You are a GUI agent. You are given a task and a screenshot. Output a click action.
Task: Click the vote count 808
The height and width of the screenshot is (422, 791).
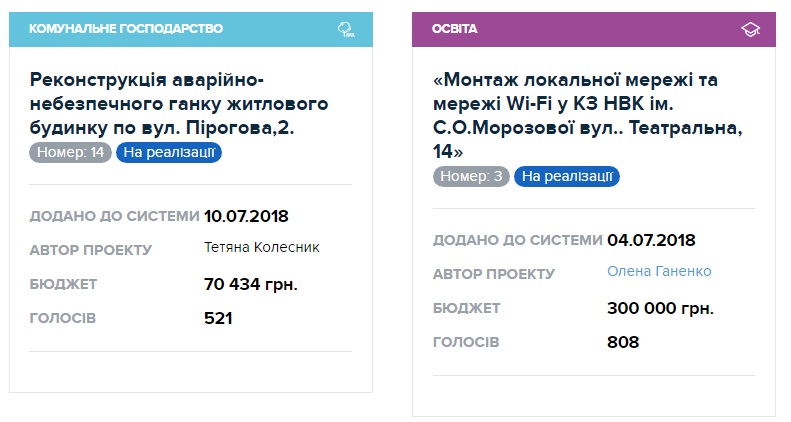pyautogui.click(x=623, y=342)
